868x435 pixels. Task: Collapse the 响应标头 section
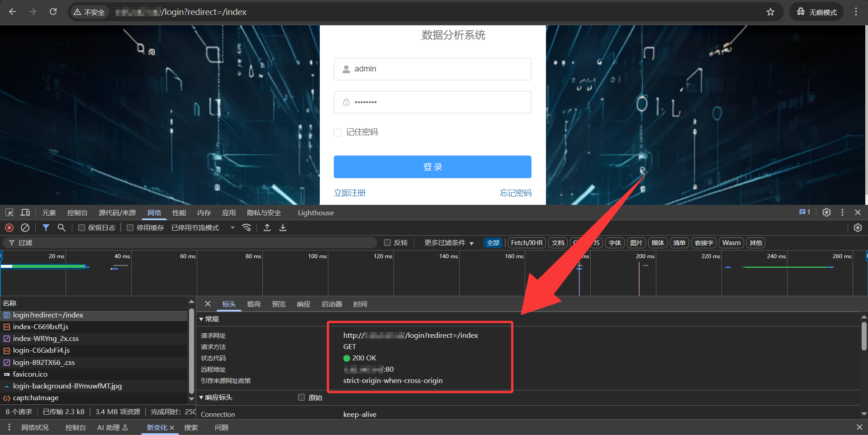[202, 397]
